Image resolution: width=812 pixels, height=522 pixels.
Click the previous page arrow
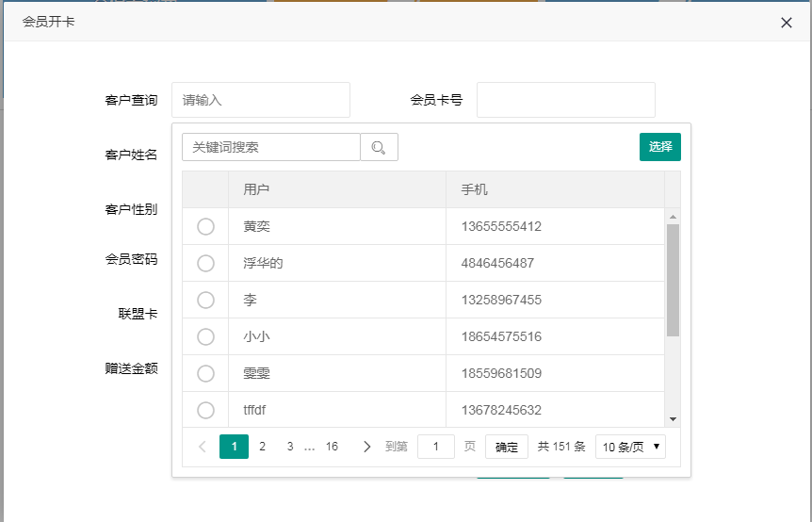(x=203, y=447)
